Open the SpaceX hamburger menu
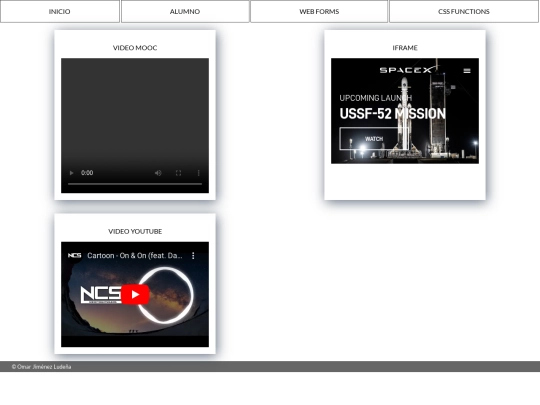This screenshot has width=540, height=405. tap(467, 71)
